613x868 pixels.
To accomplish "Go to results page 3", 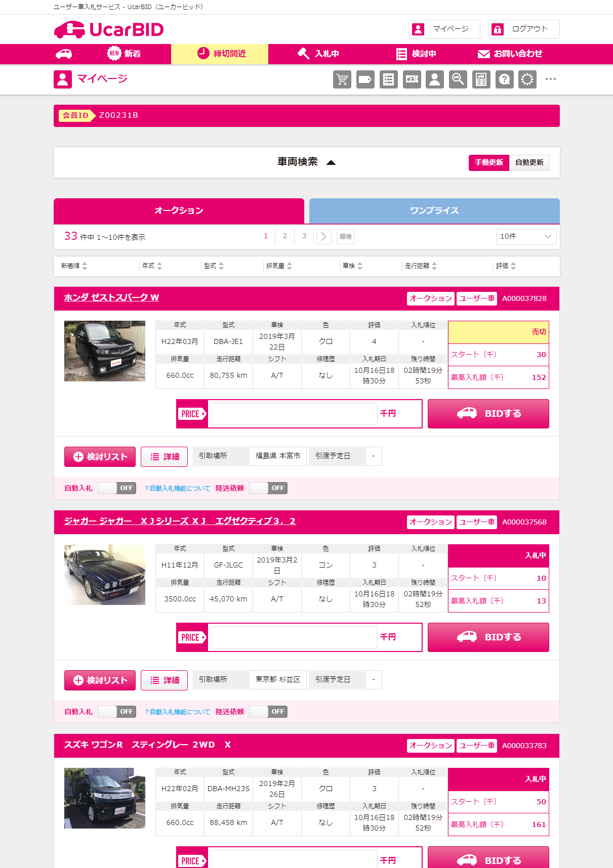I will (304, 236).
